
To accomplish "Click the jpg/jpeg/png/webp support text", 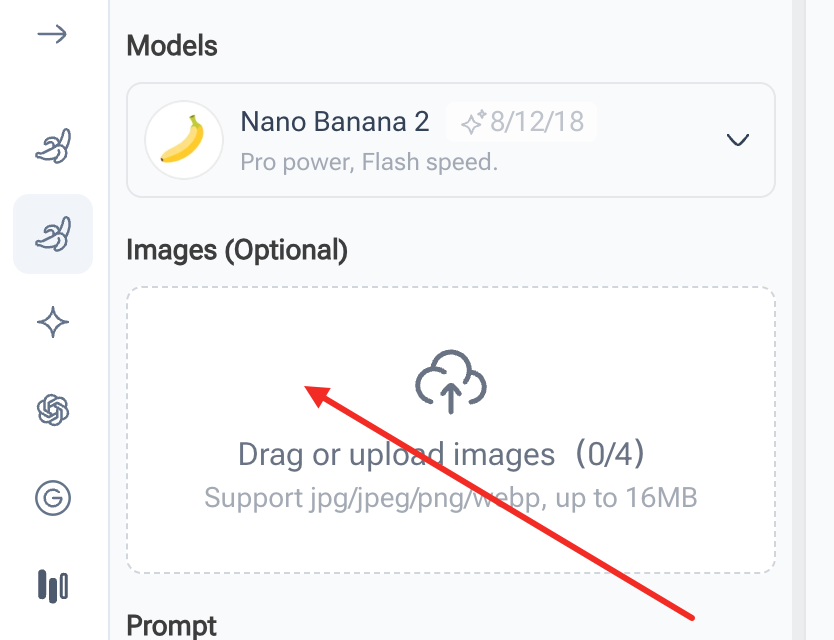I will pyautogui.click(x=451, y=497).
